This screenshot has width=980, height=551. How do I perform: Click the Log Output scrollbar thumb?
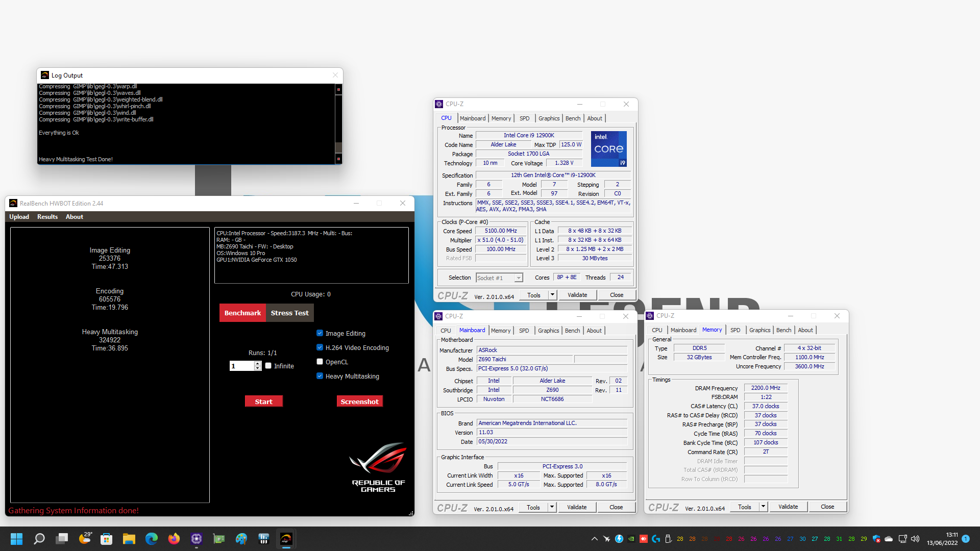coord(338,147)
